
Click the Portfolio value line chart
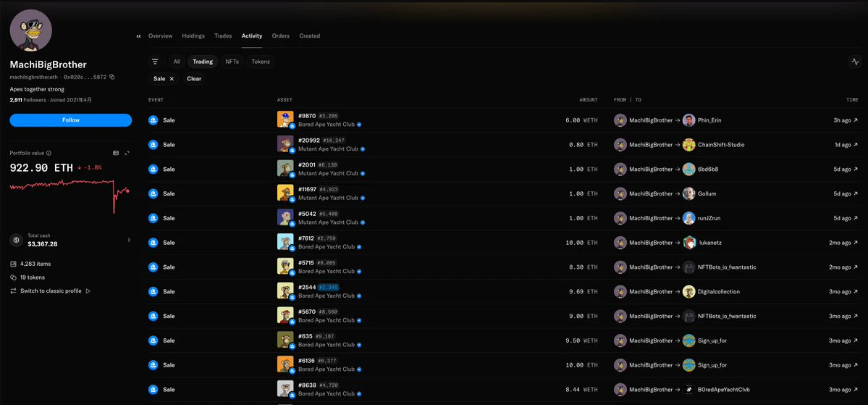[x=69, y=196]
